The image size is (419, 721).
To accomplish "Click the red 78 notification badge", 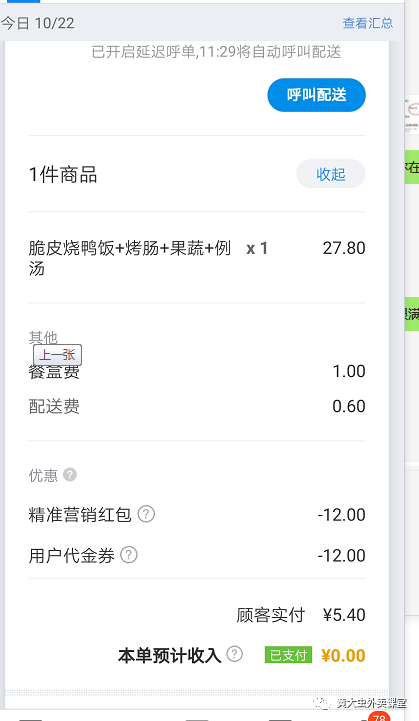I will 379,717.
